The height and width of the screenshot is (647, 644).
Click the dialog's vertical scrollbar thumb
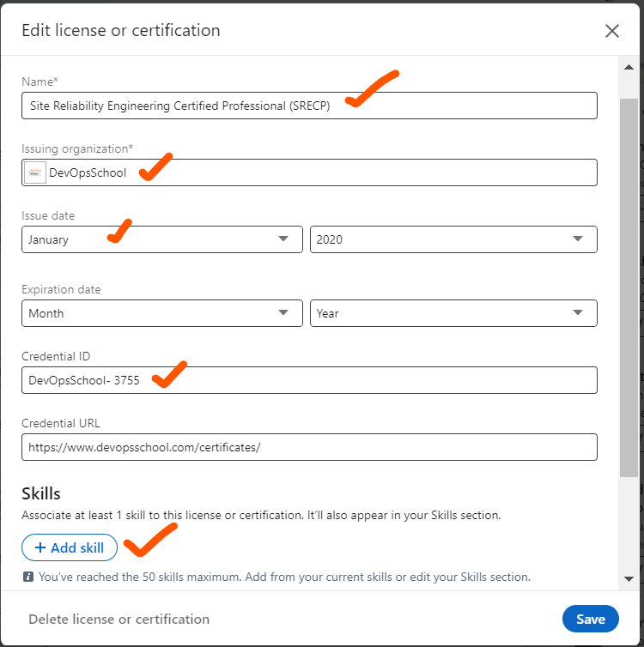pyautogui.click(x=629, y=283)
